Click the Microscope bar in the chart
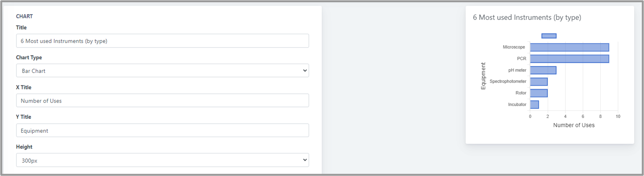The image size is (644, 176). point(569,47)
